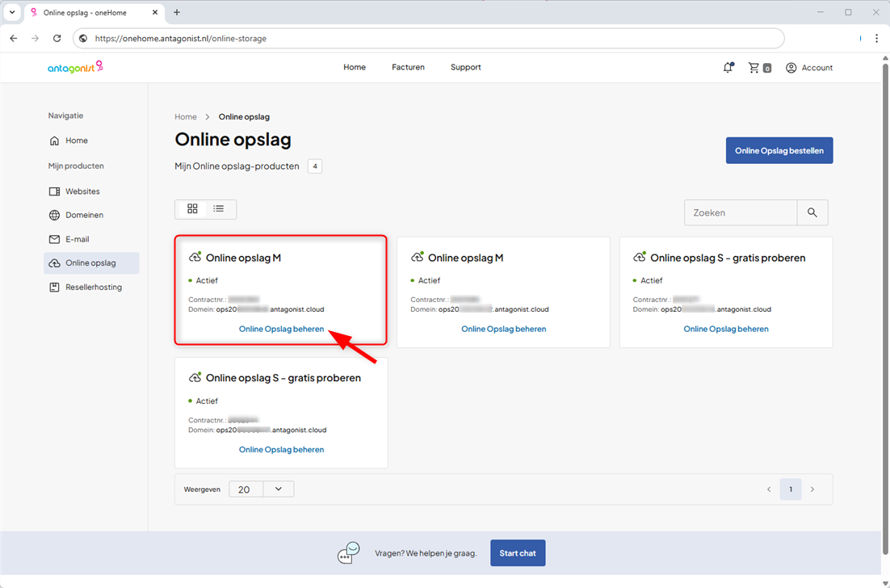This screenshot has width=890, height=588.
Task: Click the Online opslag page heading
Action: [x=233, y=140]
